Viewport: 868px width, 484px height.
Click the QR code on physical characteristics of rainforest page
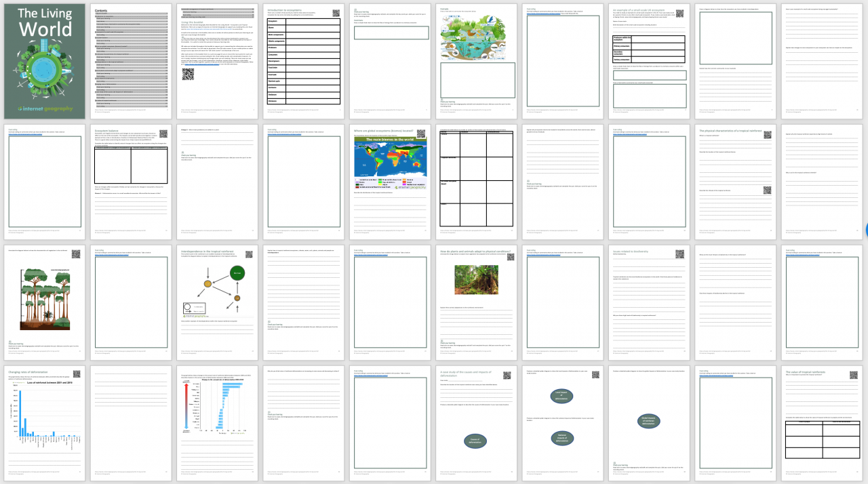[768, 135]
